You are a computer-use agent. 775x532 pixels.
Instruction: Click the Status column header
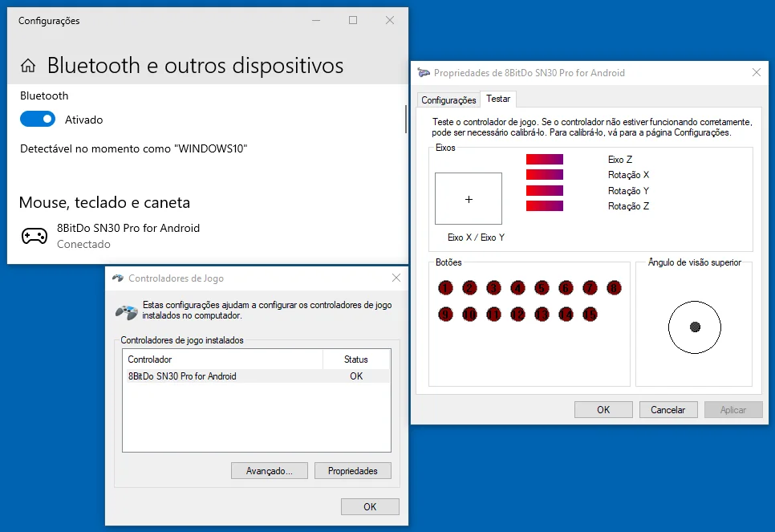point(356,359)
